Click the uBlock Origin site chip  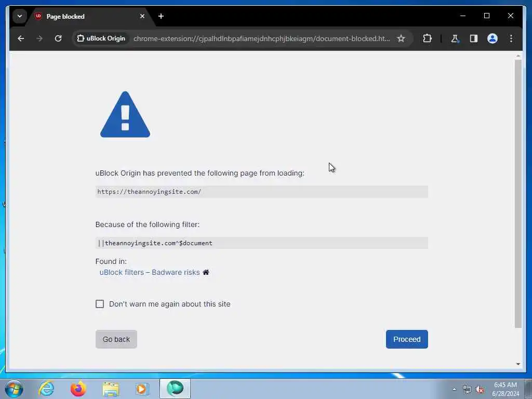(x=101, y=38)
